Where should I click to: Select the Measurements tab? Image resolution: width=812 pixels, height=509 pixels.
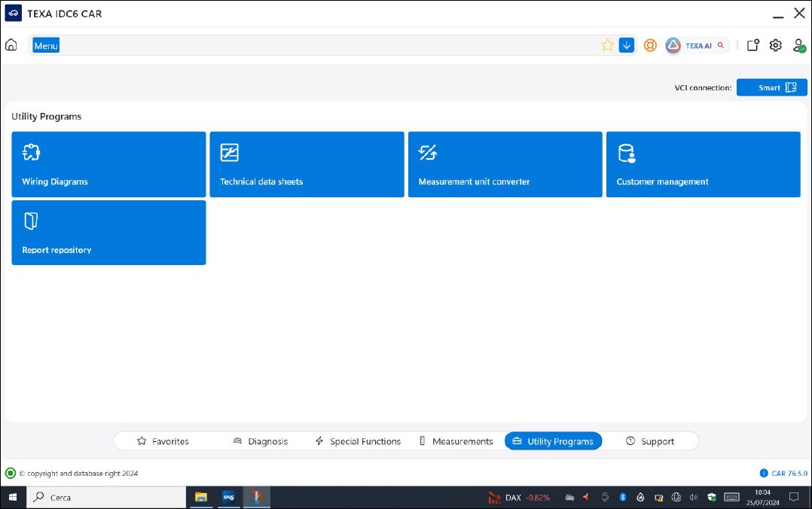tap(456, 441)
